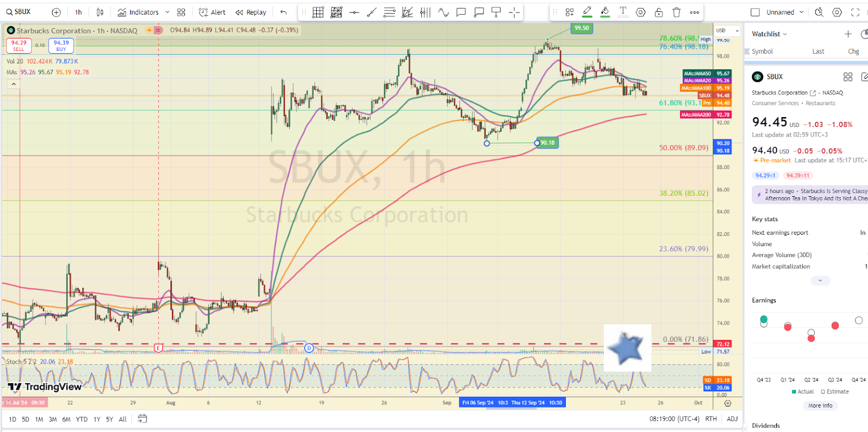Expand key stats with chevron button

[820, 281]
